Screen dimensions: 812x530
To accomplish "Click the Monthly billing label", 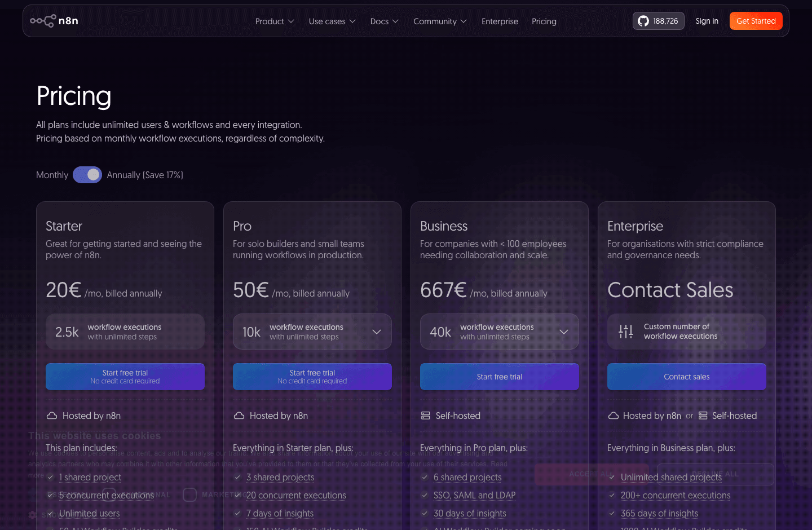I will click(52, 175).
